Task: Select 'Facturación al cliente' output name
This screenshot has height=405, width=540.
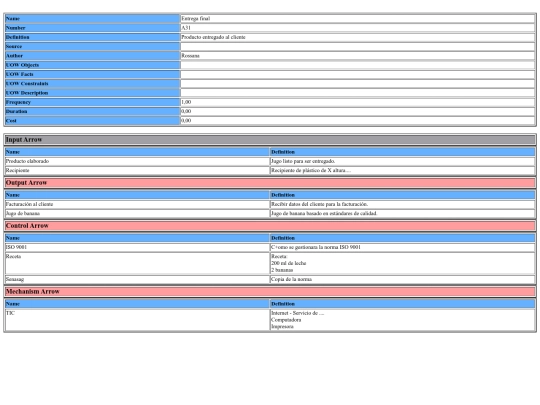Action: 29,204
